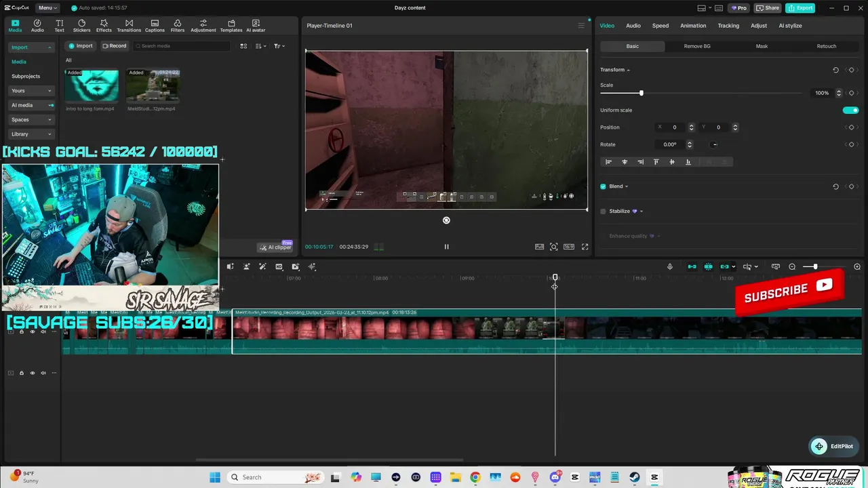Reset the Blend settings
Screen dimensions: 868x488
[x=835, y=186]
